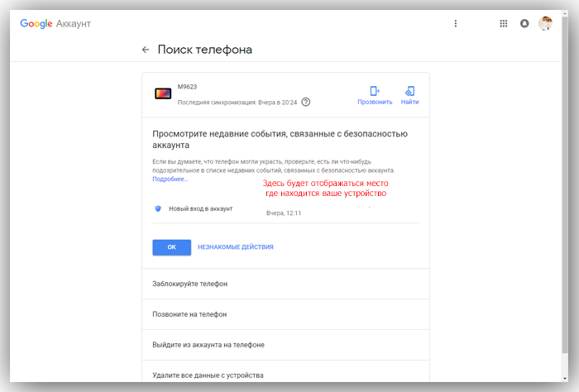Expand Выйдите из аккаунта на телефоне section
Screen dimensions: 579x392
(x=285, y=345)
